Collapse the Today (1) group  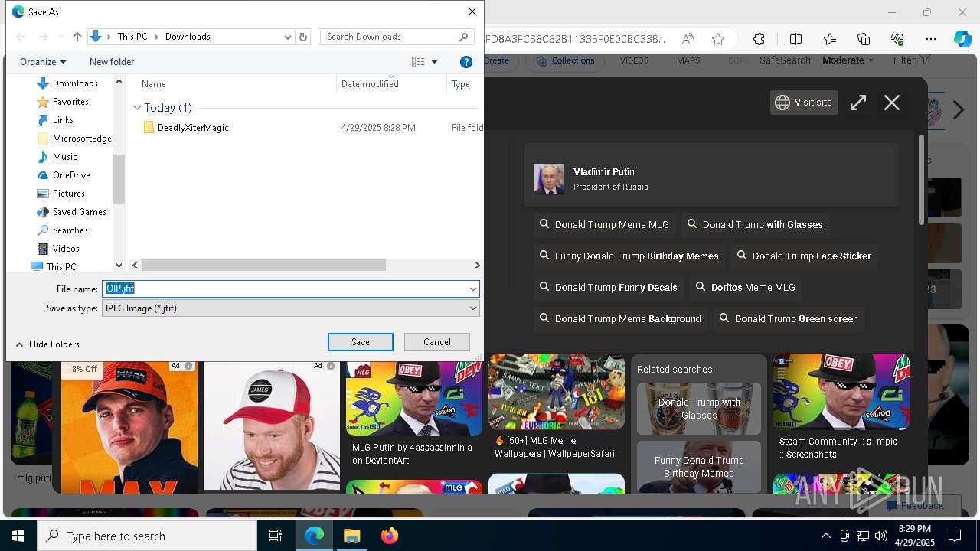(x=137, y=108)
